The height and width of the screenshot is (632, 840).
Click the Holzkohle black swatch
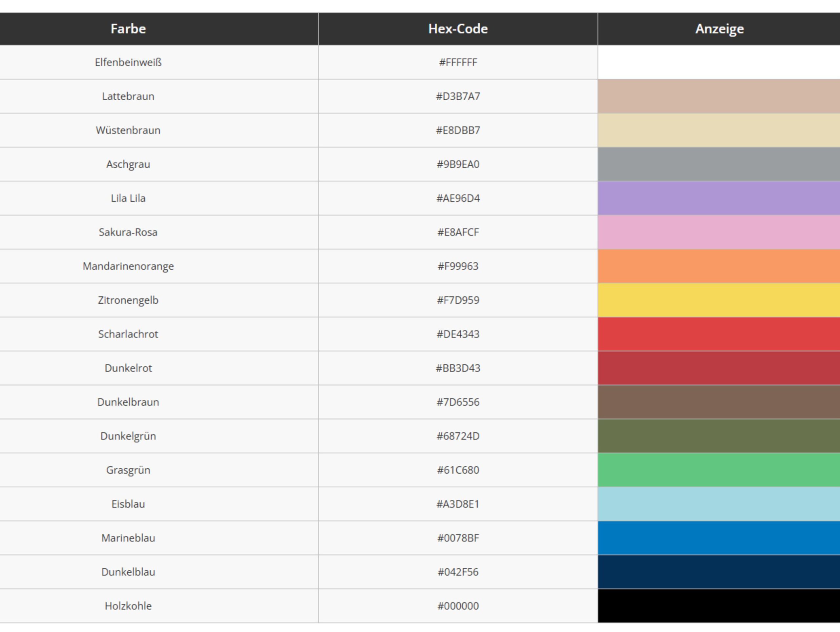(719, 606)
